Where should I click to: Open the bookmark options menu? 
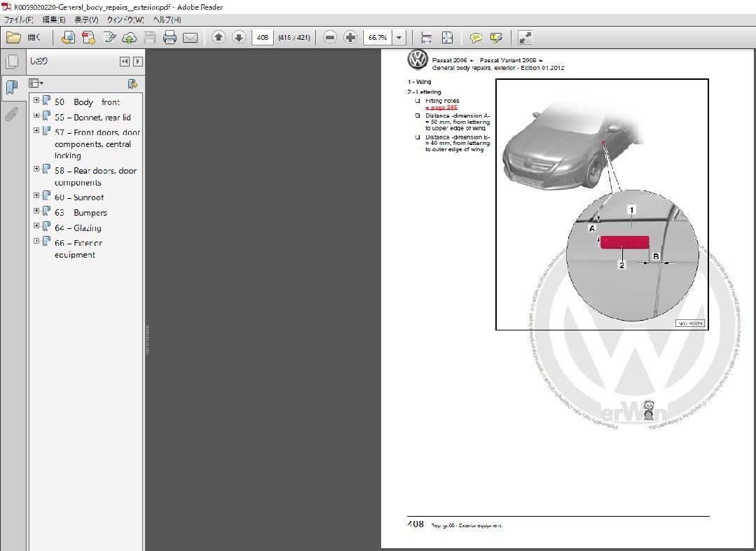point(36,83)
